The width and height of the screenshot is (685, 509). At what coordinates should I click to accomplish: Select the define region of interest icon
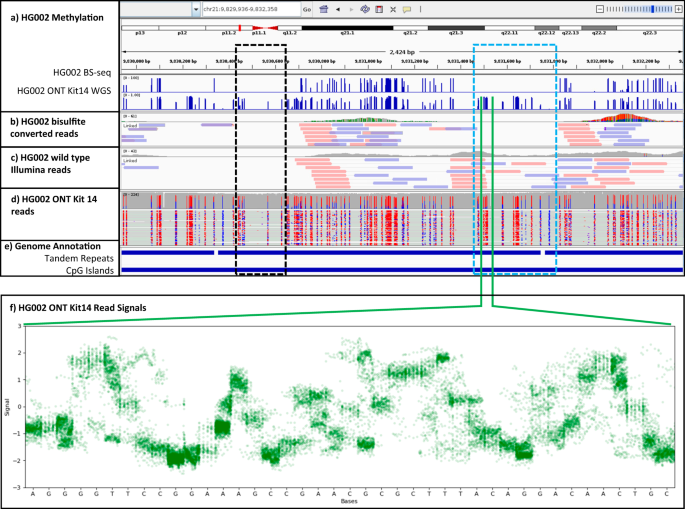click(x=379, y=8)
